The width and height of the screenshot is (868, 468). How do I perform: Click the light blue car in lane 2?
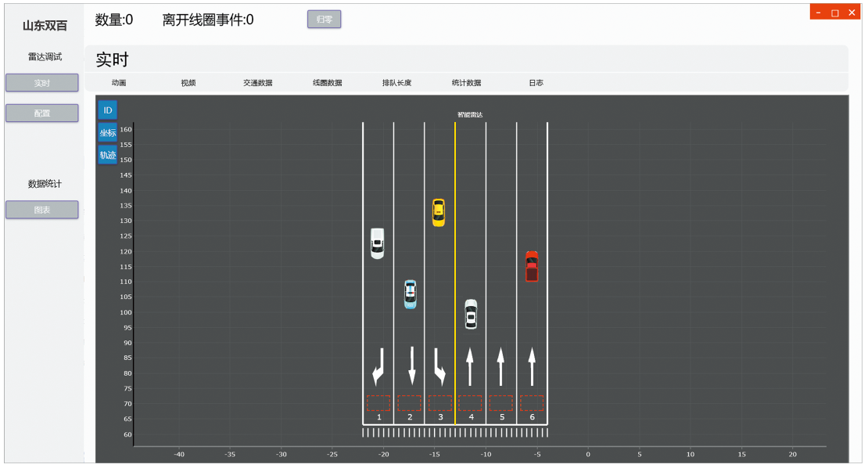click(x=410, y=294)
